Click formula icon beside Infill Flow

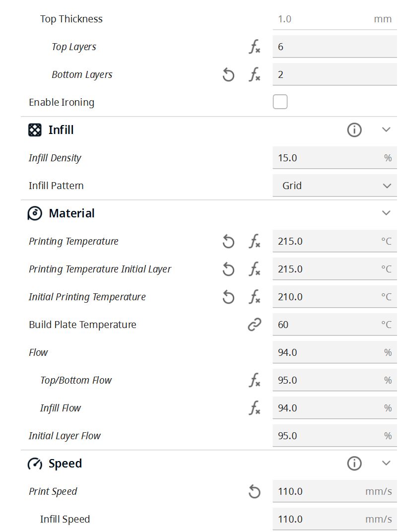254,408
